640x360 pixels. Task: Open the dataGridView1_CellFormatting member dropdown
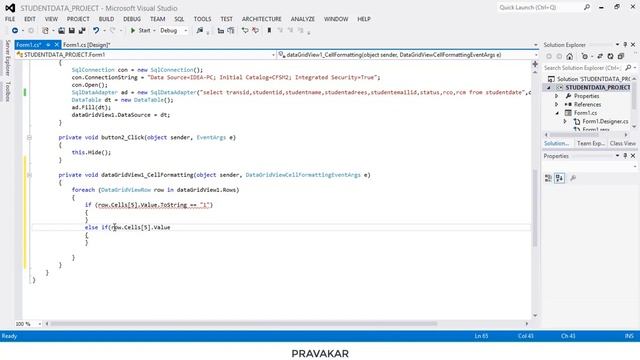(x=536, y=55)
